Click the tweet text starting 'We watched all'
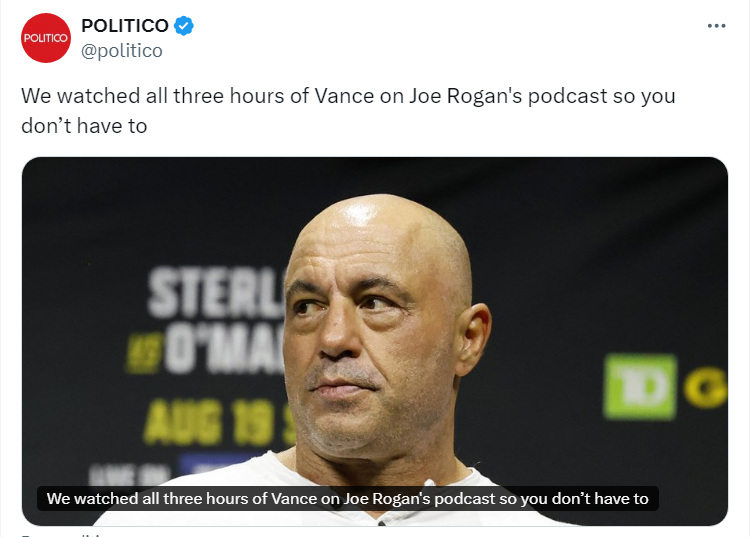755x537 pixels. click(348, 111)
